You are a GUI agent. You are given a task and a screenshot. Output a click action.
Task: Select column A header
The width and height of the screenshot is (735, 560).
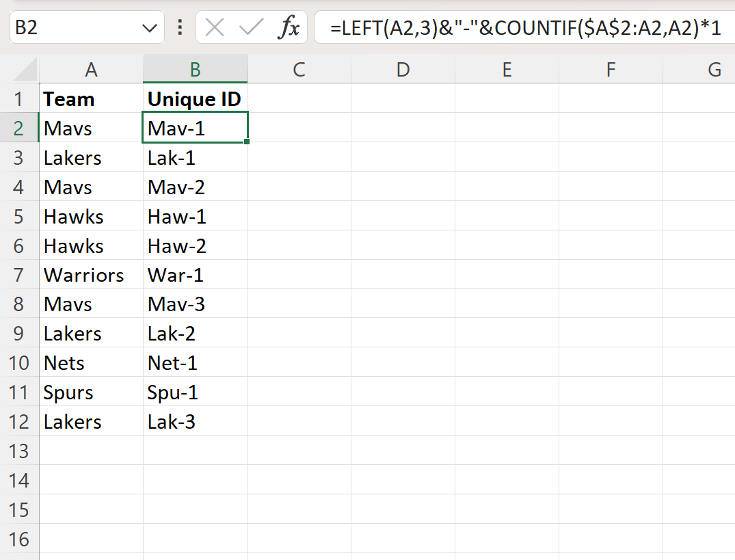click(x=91, y=69)
